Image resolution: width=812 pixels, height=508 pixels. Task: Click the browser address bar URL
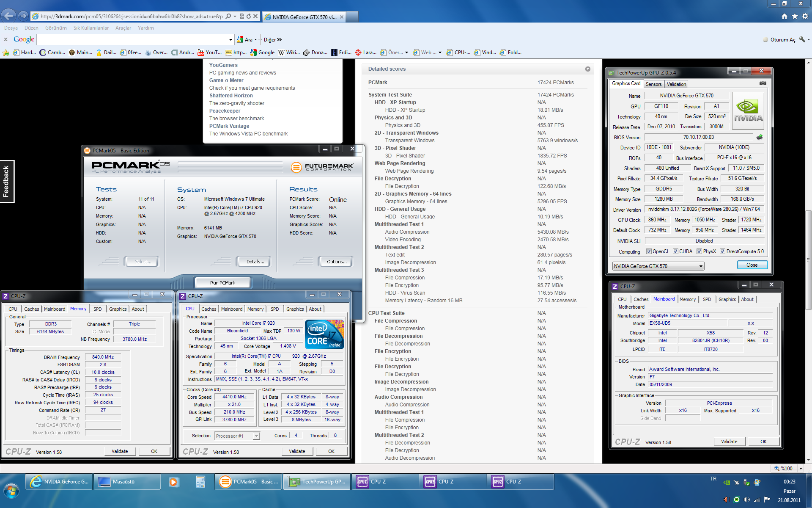tap(131, 17)
